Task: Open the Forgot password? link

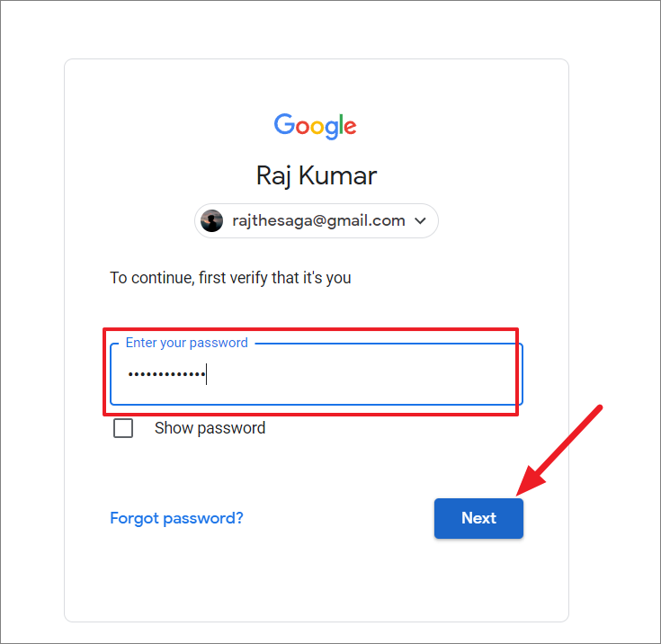Action: (176, 518)
